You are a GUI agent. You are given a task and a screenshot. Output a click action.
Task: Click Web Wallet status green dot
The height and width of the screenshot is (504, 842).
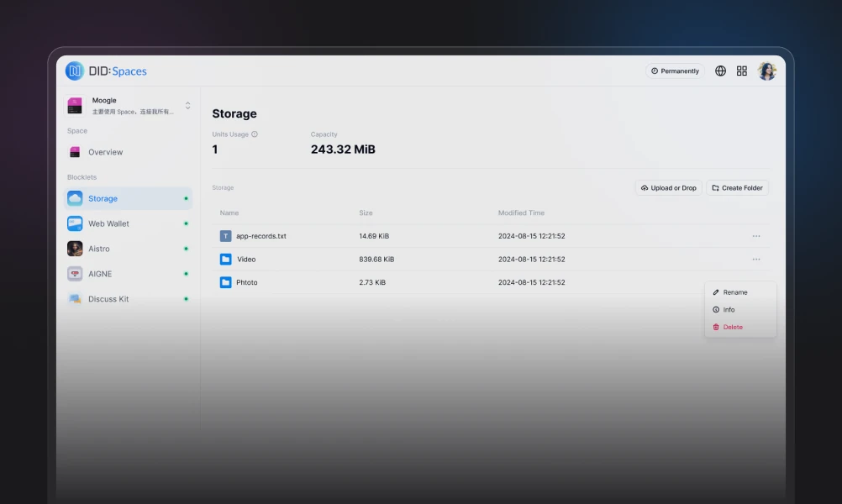186,223
